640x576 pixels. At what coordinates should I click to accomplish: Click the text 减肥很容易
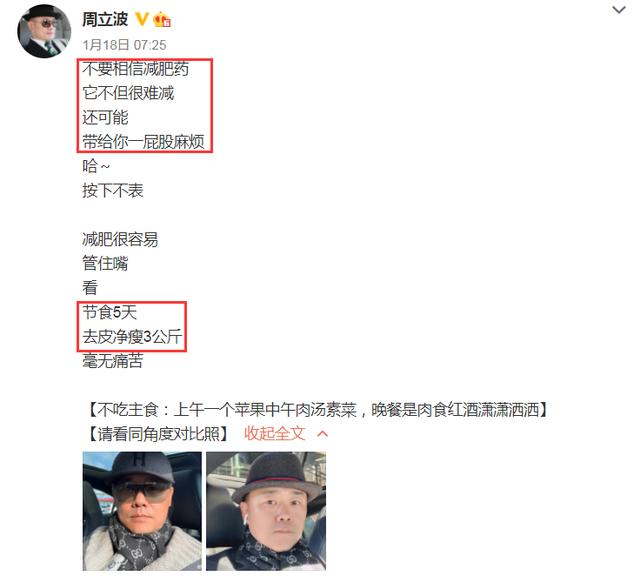click(120, 239)
